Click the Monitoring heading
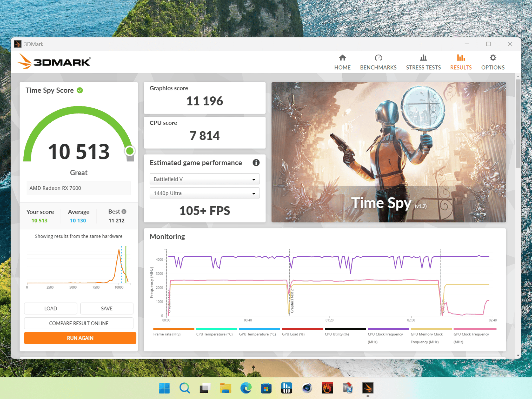The image size is (532, 399). [x=167, y=237]
